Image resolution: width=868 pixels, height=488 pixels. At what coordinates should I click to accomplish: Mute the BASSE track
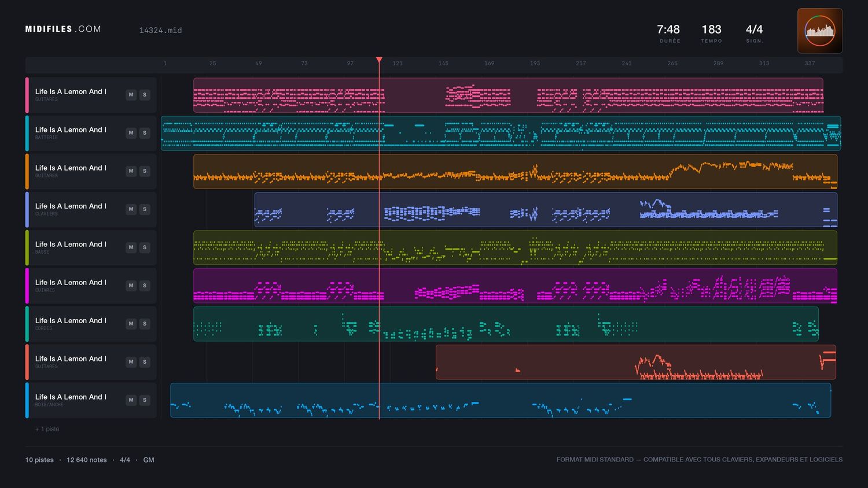[131, 247]
